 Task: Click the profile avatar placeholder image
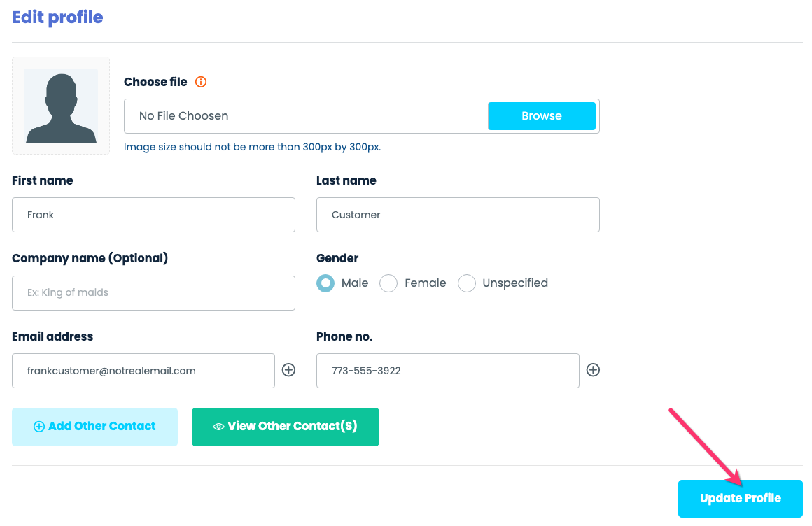[x=61, y=106]
